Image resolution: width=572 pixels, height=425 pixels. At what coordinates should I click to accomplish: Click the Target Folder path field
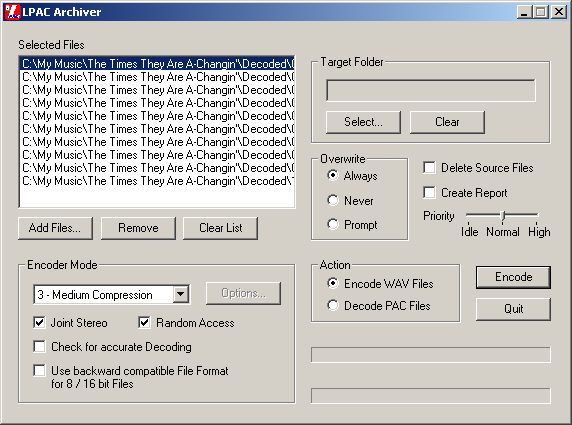[431, 90]
